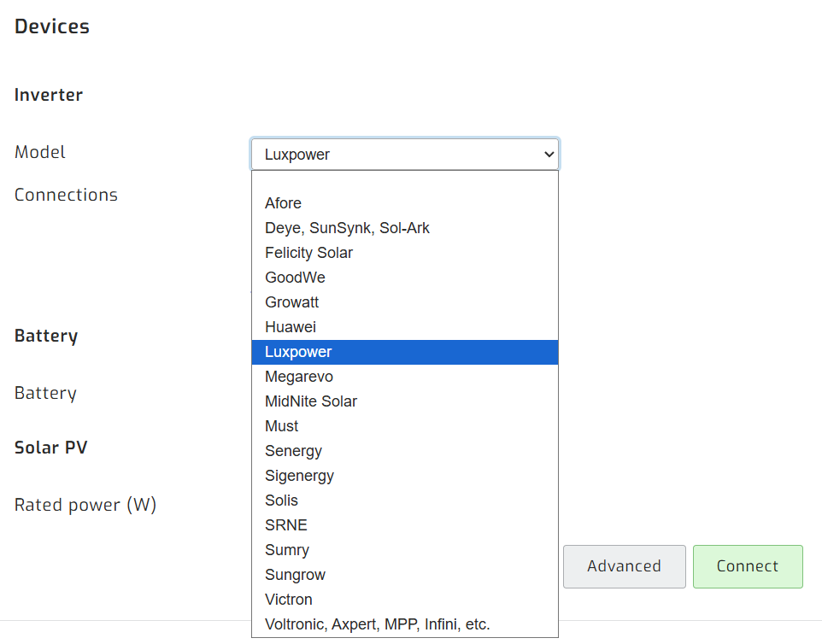
Task: Open the inverter Model dropdown
Action: tap(404, 155)
